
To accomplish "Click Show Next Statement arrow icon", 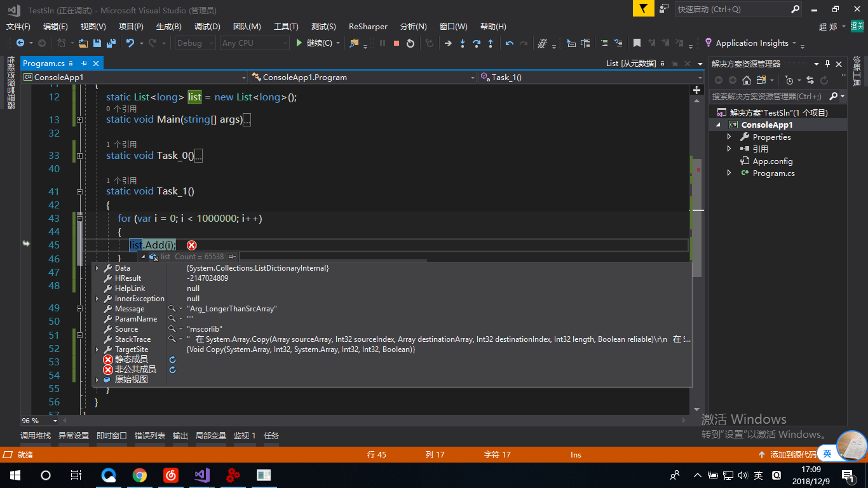I will coord(448,43).
